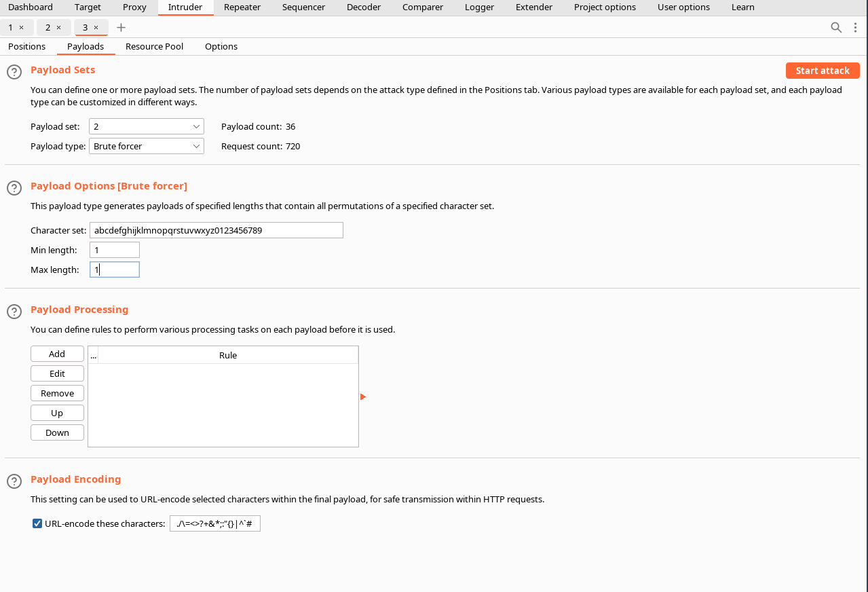This screenshot has height=592, width=868.
Task: Go to the Resource Pool sub-tab
Action: [154, 46]
